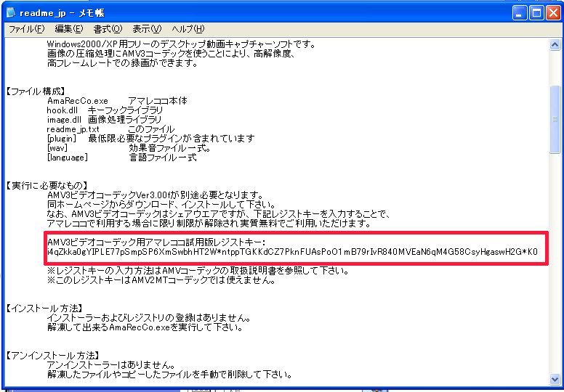Viewport: 564px width, 392px height.
Task: Click the line mentioning AMV2MTコーデック
Action: click(x=161, y=280)
